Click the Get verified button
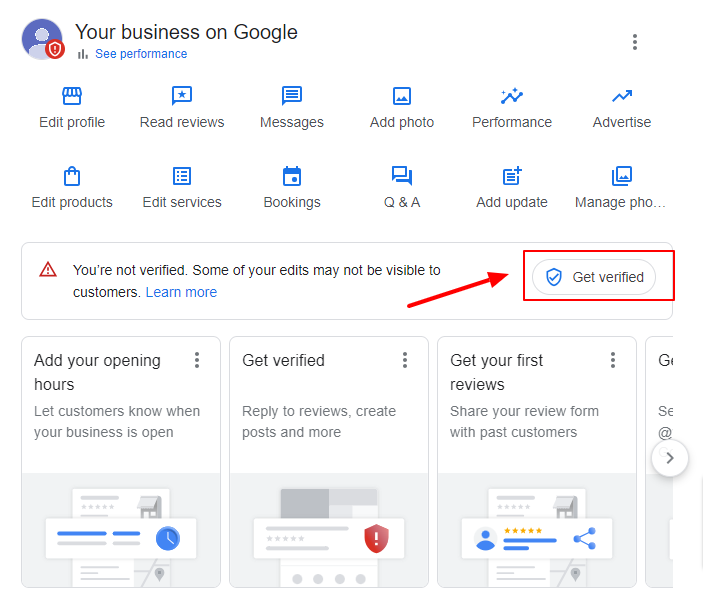The height and width of the screenshot is (593, 703). point(594,277)
